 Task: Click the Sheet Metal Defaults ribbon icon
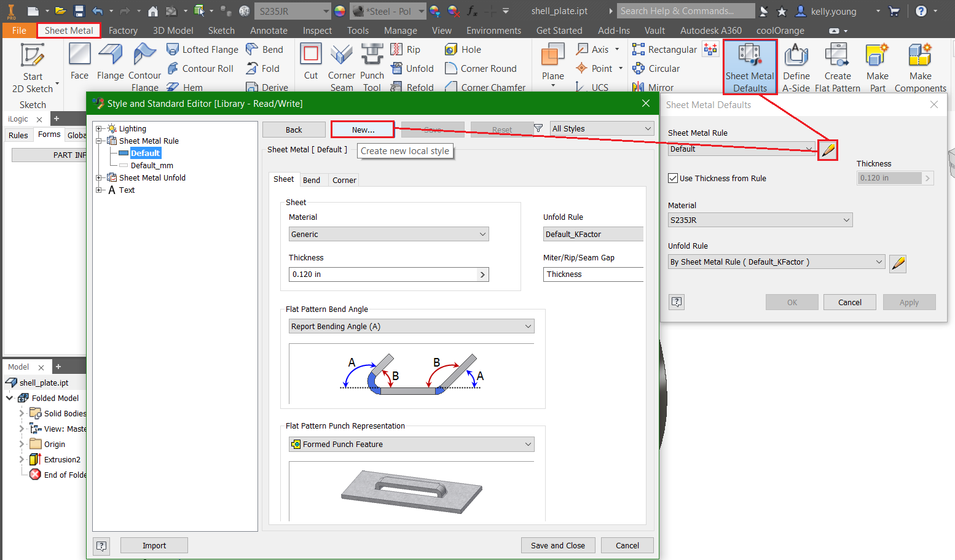[750, 55]
